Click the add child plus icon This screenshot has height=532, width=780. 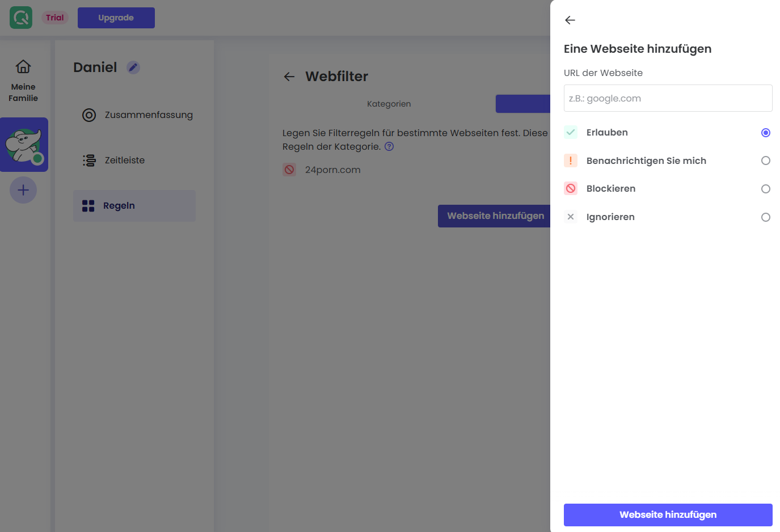click(x=23, y=190)
